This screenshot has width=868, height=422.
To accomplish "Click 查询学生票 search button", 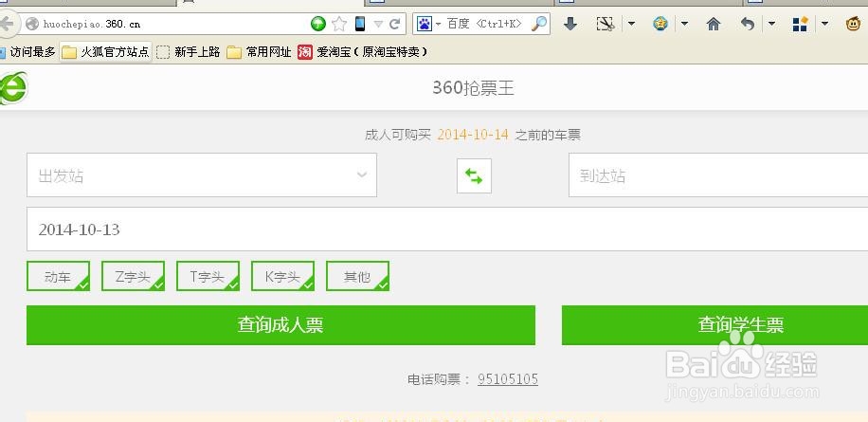I will 714,325.
